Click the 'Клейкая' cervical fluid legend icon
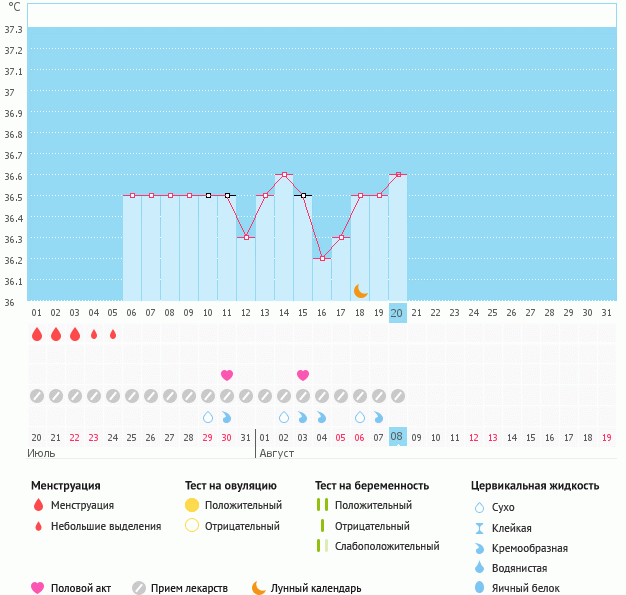The image size is (626, 595). (x=480, y=528)
